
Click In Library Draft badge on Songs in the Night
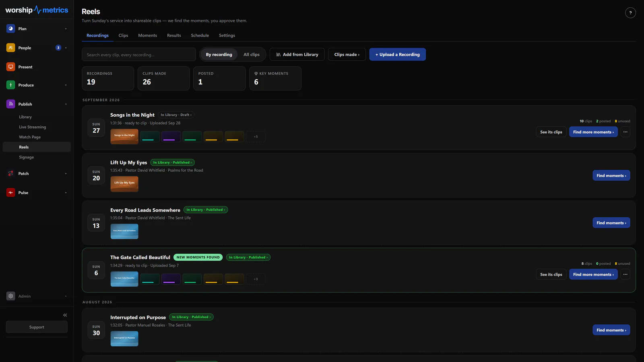click(x=176, y=115)
